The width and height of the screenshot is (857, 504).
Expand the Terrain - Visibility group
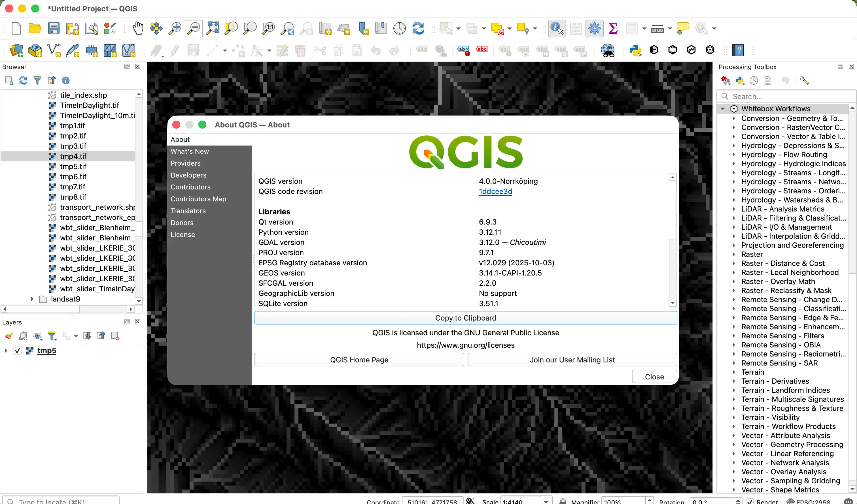click(733, 417)
